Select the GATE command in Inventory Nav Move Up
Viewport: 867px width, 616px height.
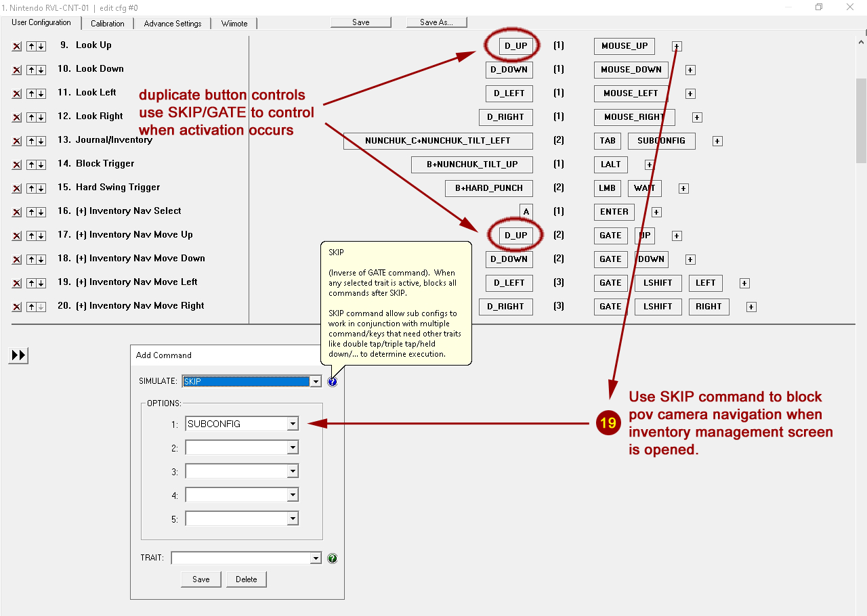pos(610,236)
